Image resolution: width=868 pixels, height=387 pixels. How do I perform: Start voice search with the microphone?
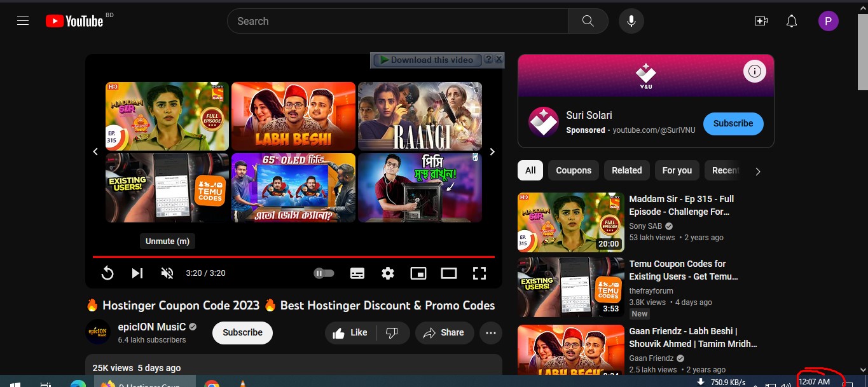[x=631, y=21]
